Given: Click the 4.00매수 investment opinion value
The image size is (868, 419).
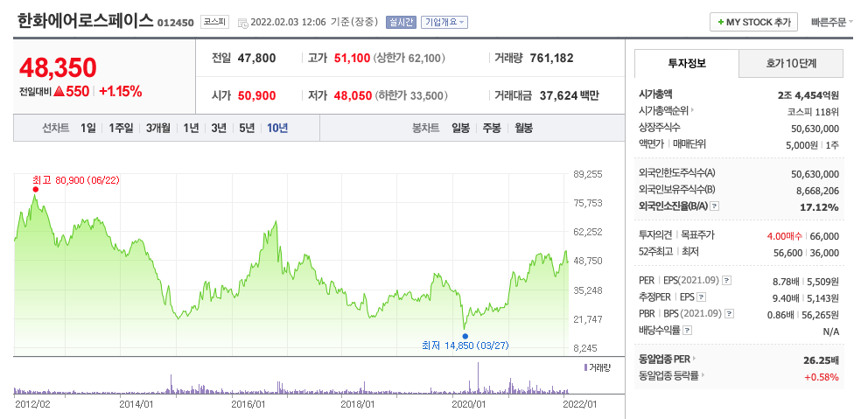Looking at the screenshot, I should click(784, 236).
